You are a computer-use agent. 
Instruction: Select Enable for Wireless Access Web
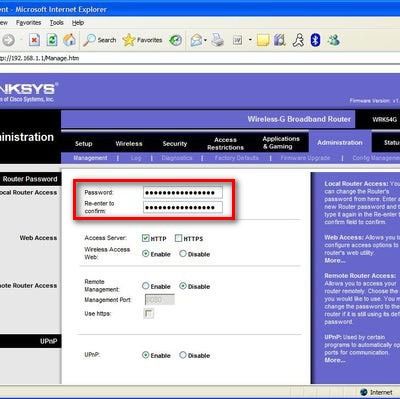point(145,254)
